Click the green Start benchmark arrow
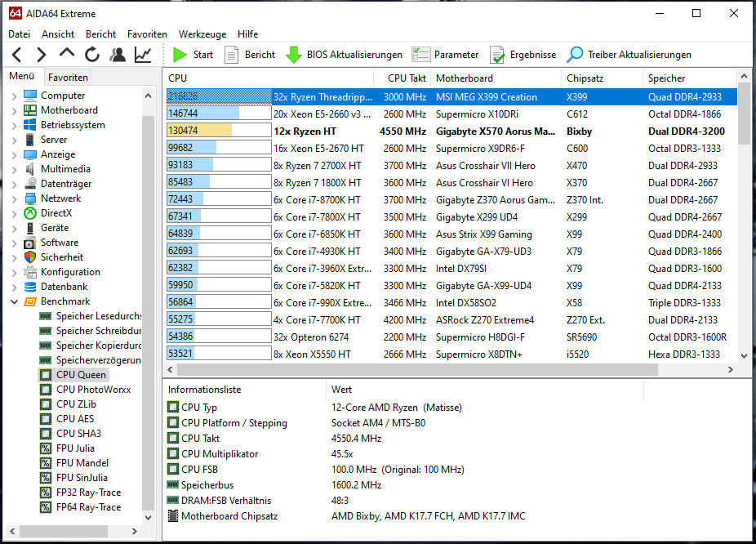756x544 pixels. pyautogui.click(x=180, y=55)
